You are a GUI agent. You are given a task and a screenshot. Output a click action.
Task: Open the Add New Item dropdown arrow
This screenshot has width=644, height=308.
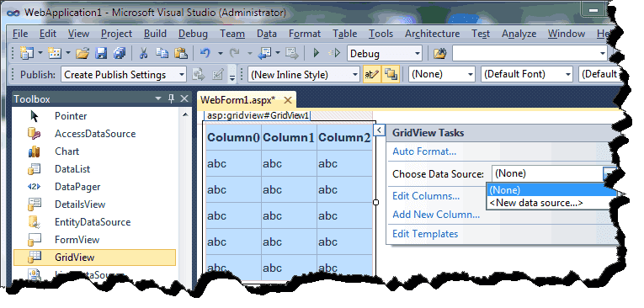pyautogui.click(x=68, y=53)
